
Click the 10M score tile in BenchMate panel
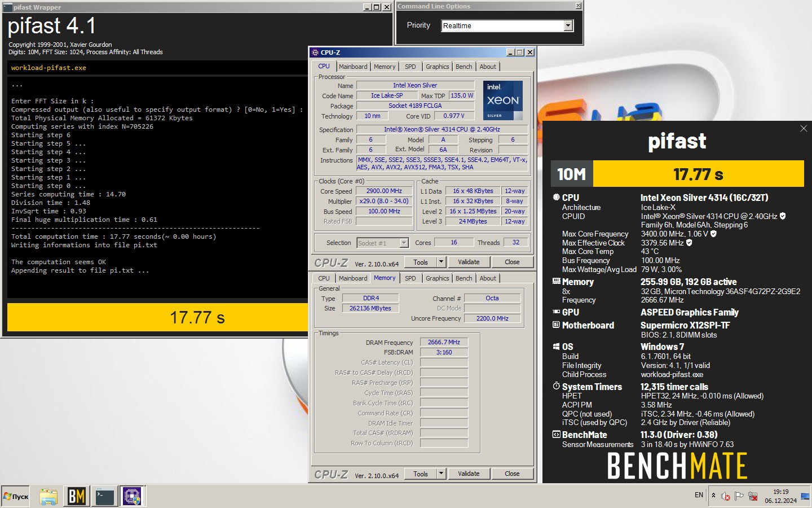click(x=572, y=174)
